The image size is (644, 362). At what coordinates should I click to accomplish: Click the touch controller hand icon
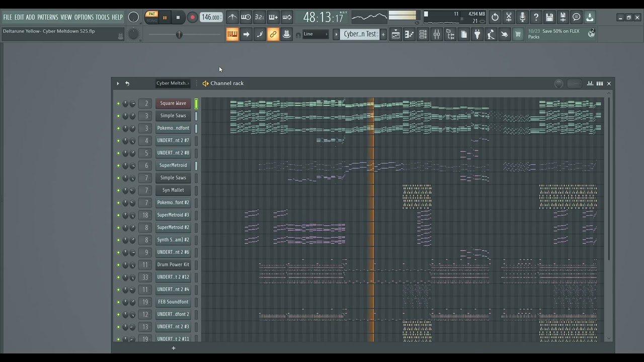pyautogui.click(x=504, y=34)
